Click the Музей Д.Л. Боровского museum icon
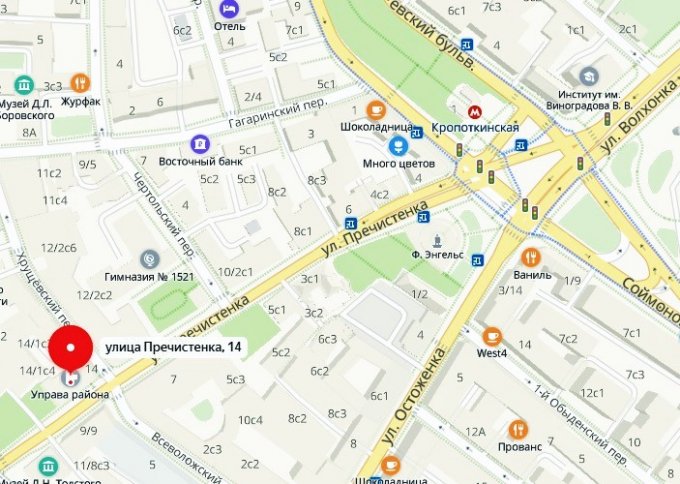Image resolution: width=680 pixels, height=484 pixels. [x=24, y=85]
